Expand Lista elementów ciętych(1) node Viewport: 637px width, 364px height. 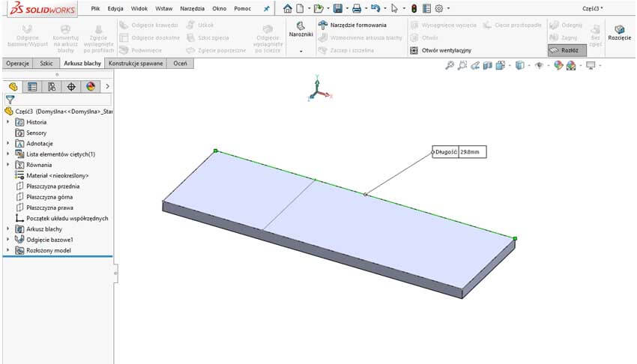click(7, 154)
